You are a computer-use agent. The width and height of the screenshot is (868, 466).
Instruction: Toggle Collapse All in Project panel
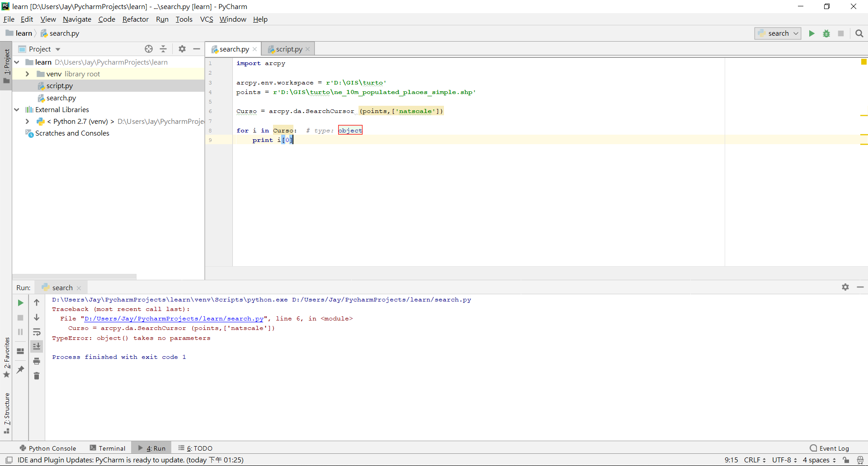pos(163,49)
